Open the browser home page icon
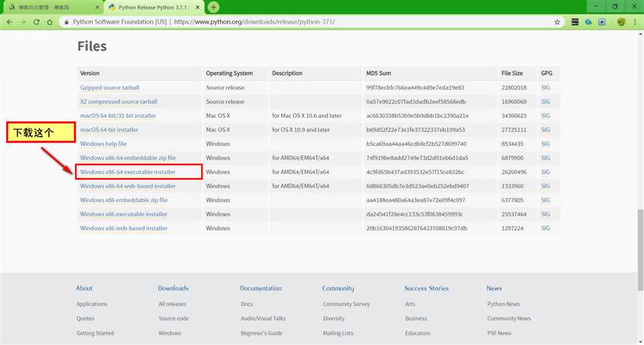 point(50,22)
